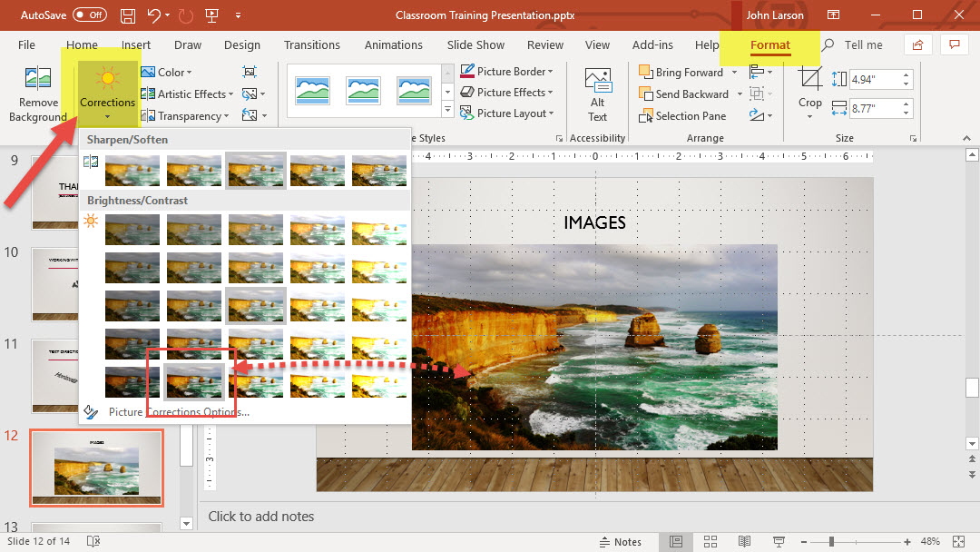Click the zoom slider handle

(831, 542)
